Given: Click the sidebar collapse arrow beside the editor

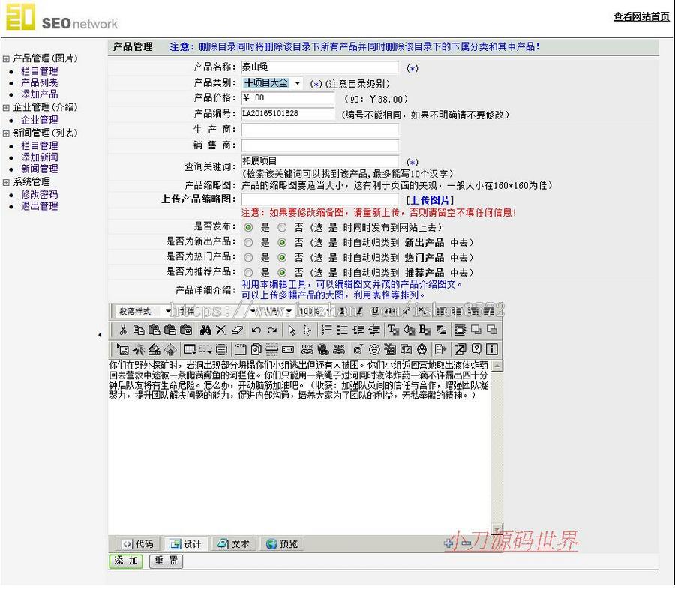Looking at the screenshot, I should (x=100, y=334).
